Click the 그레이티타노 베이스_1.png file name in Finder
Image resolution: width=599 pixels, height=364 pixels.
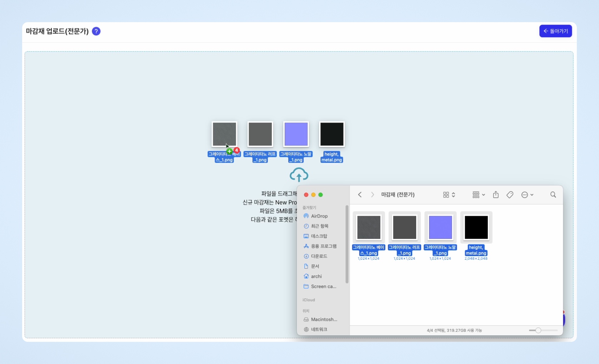point(369,250)
